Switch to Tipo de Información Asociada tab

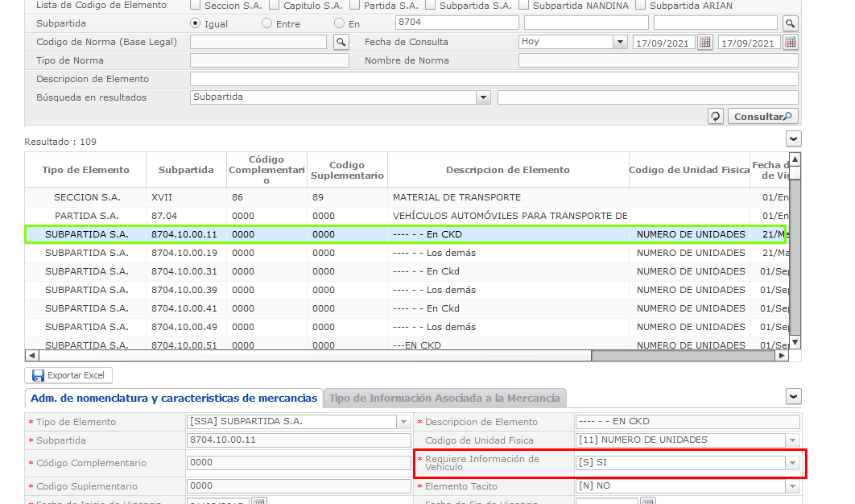(444, 399)
